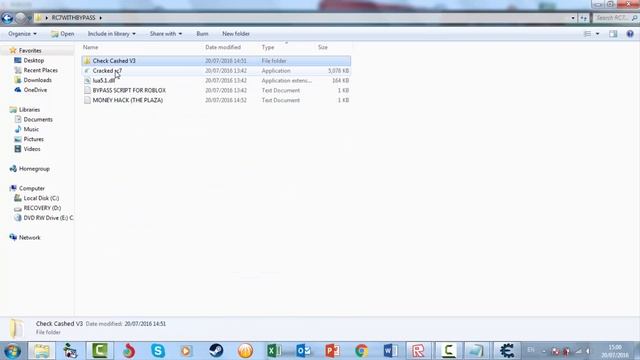Open the green Camtasia taskbar icon
This screenshot has width=640, height=360.
pyautogui.click(x=100, y=351)
